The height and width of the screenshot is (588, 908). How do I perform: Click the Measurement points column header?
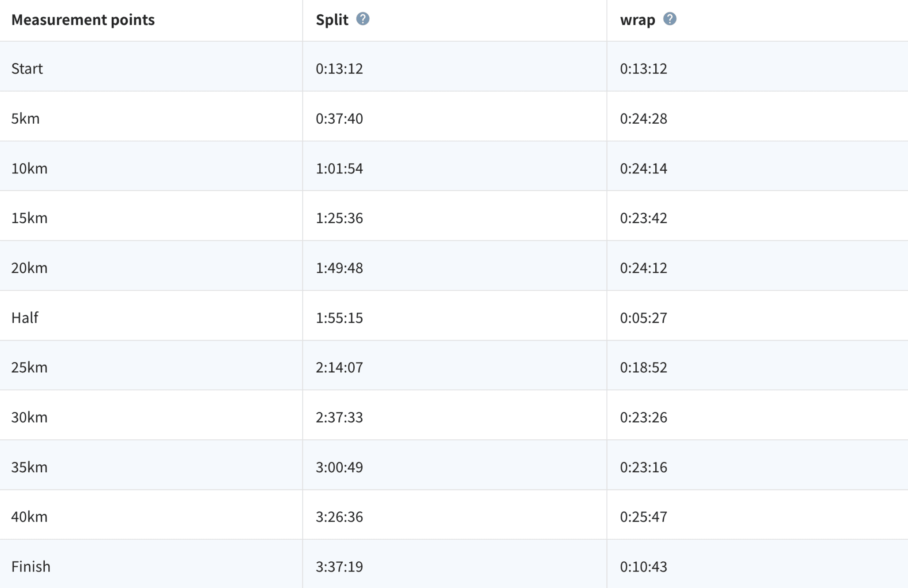pyautogui.click(x=83, y=20)
